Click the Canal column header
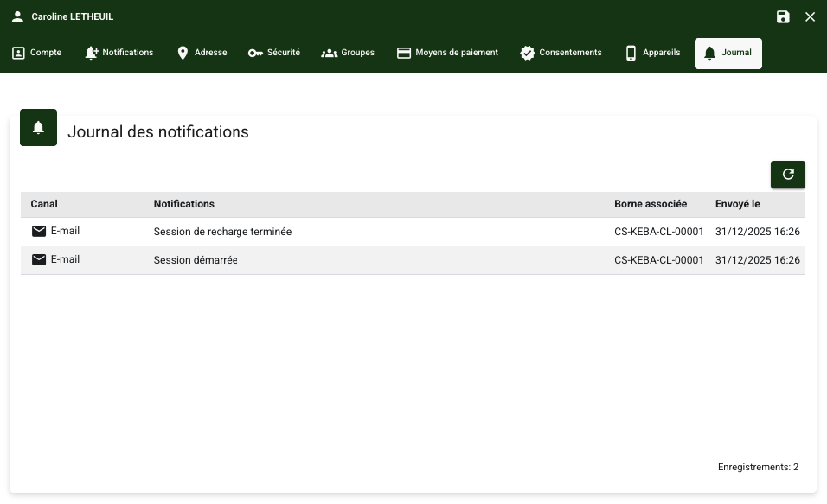The height and width of the screenshot is (504, 827). tap(44, 204)
